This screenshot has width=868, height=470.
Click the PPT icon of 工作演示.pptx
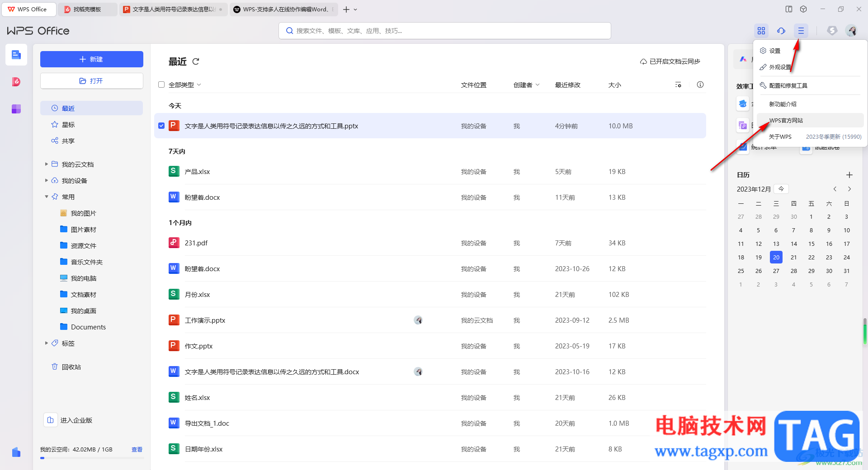click(174, 320)
